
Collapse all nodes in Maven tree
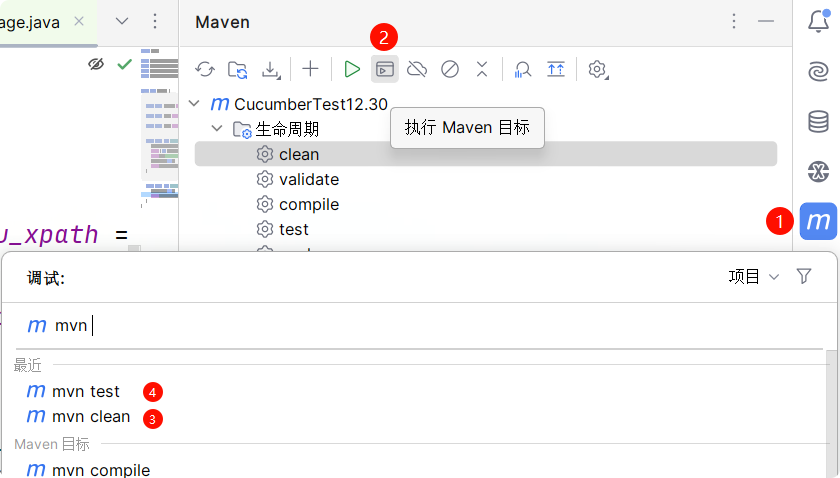click(482, 69)
